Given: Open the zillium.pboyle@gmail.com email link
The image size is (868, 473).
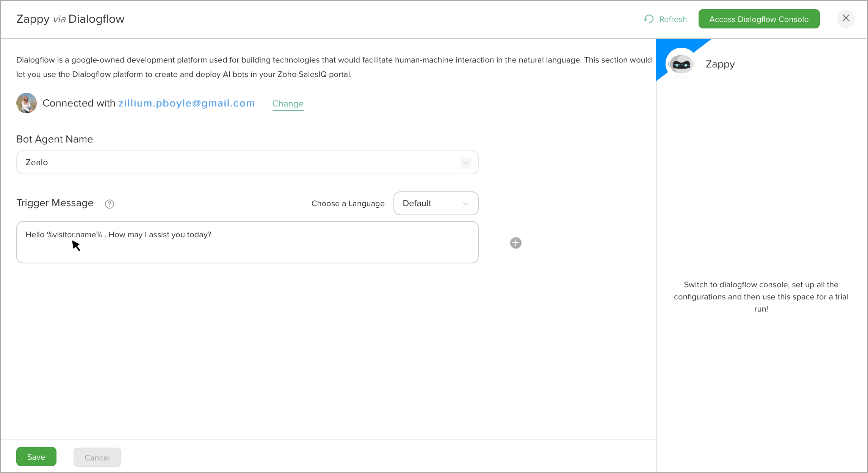Looking at the screenshot, I should [x=186, y=103].
